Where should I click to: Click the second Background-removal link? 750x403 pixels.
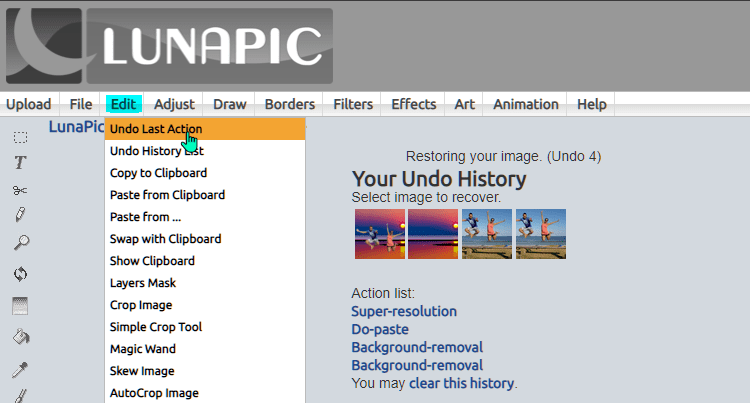pos(417,366)
